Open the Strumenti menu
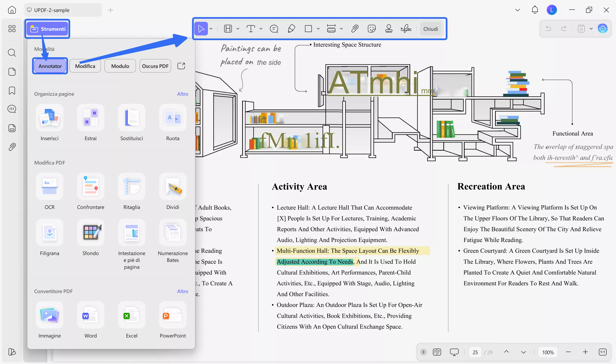 pyautogui.click(x=47, y=29)
